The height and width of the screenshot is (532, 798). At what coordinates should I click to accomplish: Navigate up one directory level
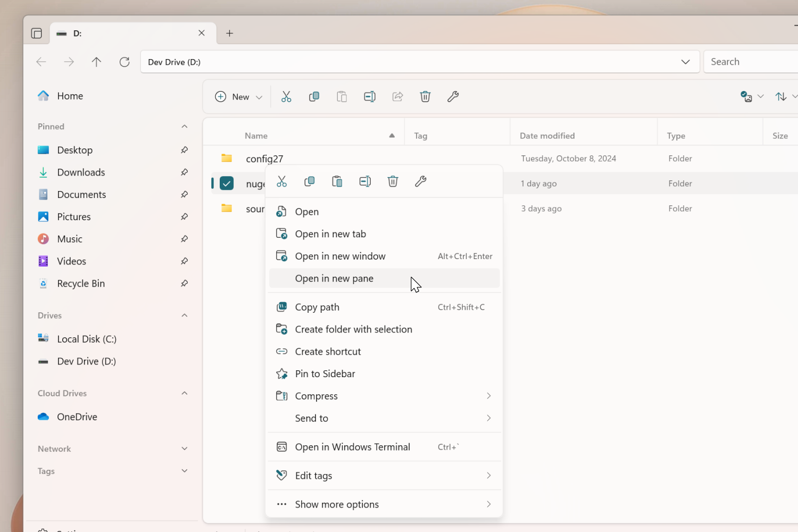(96, 62)
